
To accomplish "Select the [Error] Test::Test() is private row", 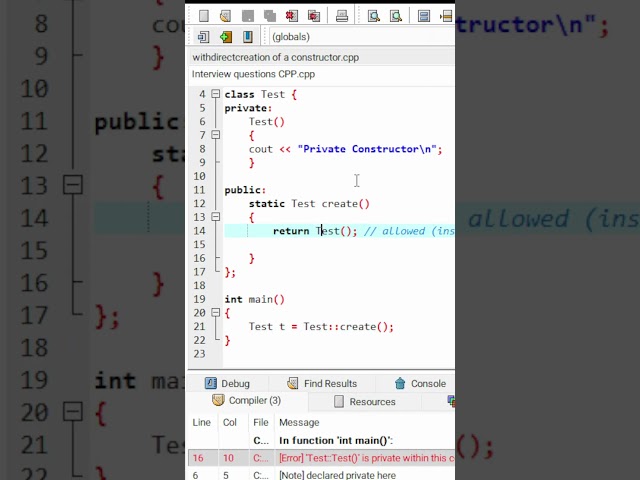I will 321,458.
